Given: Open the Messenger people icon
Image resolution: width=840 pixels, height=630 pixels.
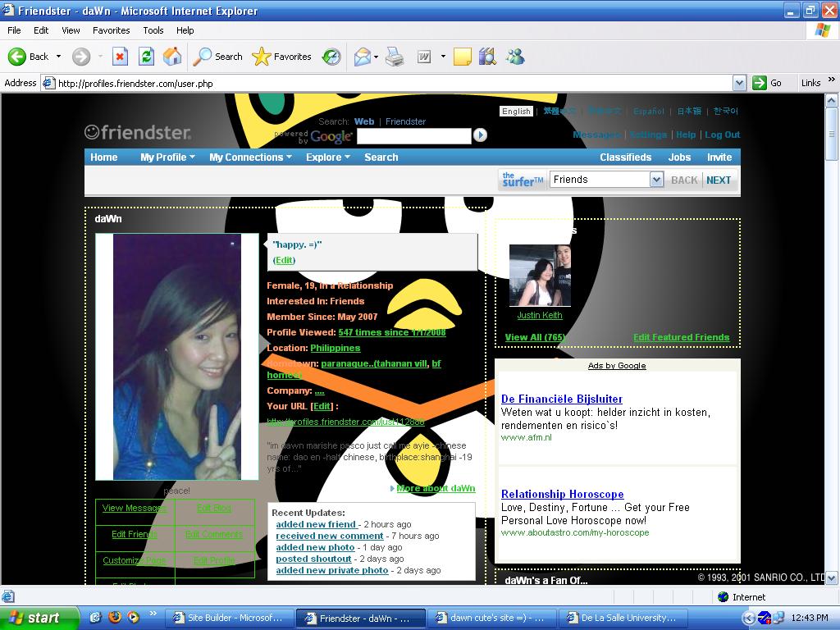Looking at the screenshot, I should (x=515, y=57).
